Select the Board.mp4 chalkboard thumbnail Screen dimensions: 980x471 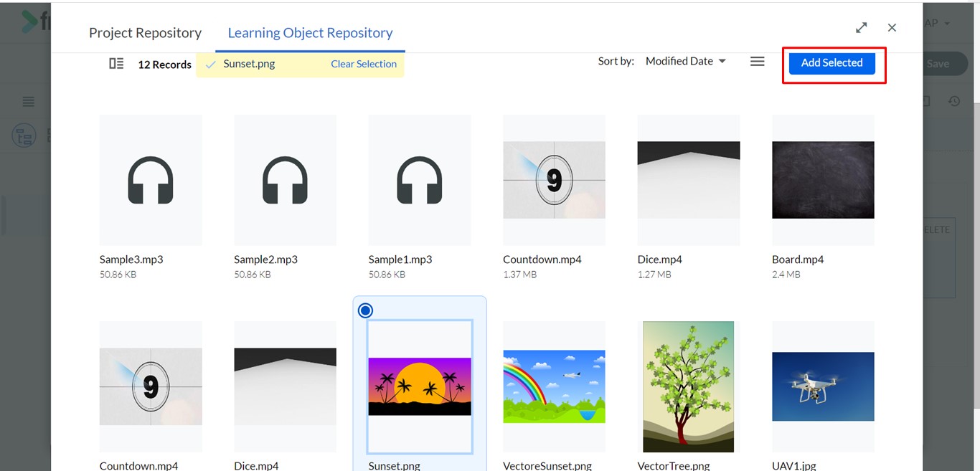click(x=823, y=180)
